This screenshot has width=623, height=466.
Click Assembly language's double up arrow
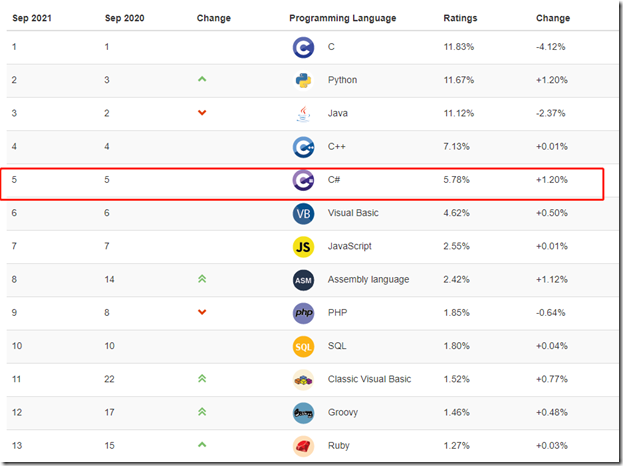coord(202,279)
